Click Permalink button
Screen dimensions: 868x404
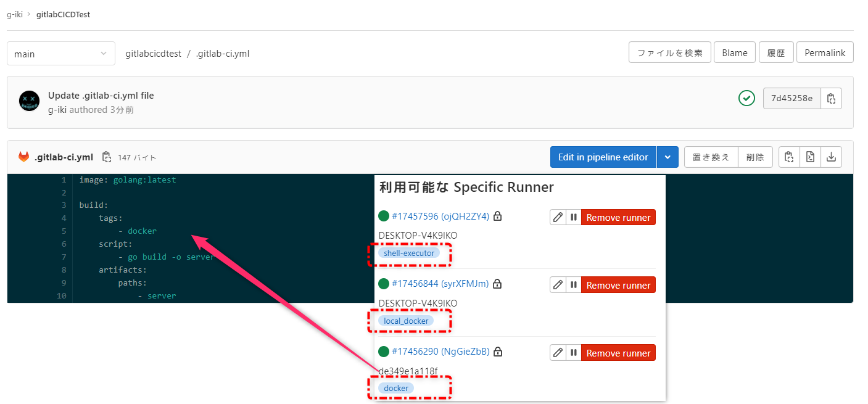[825, 52]
